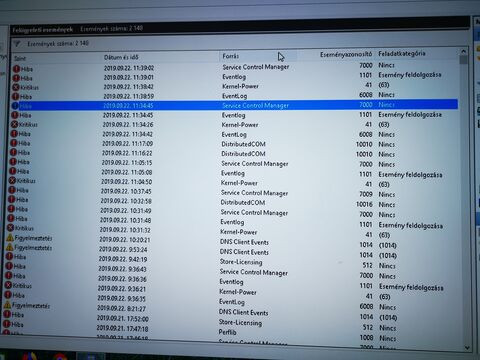This screenshot has height=360, width=480.
Task: Click the Kritikus label at 11:38:42
Action: coord(29,88)
